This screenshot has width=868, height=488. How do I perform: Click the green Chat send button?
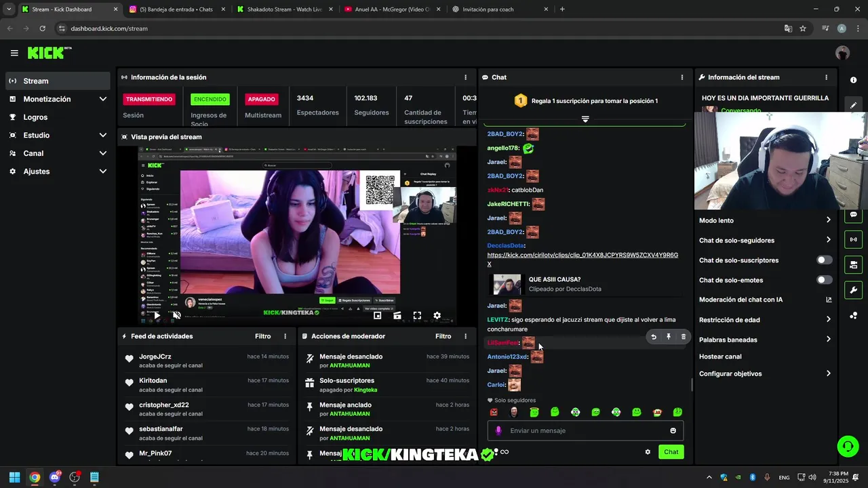pos(671,452)
